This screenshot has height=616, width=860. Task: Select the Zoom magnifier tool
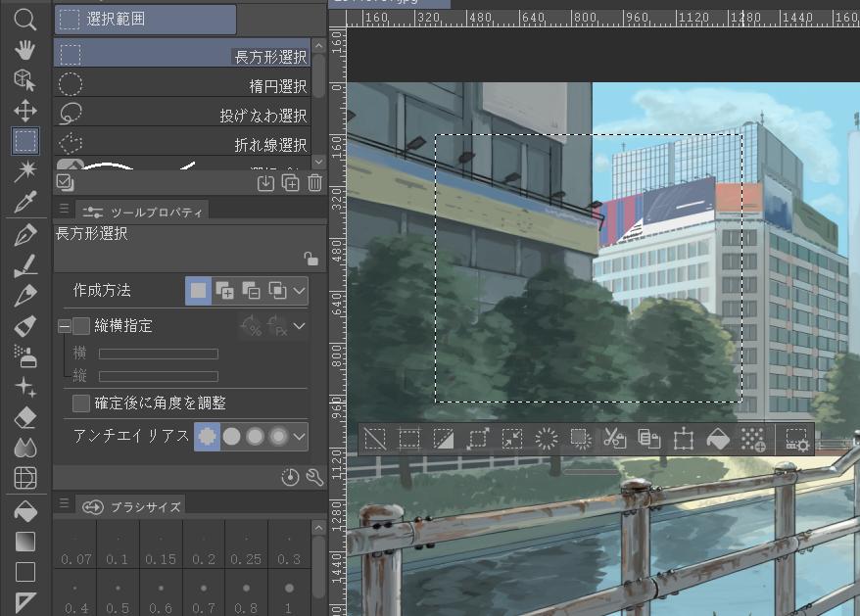tap(24, 20)
